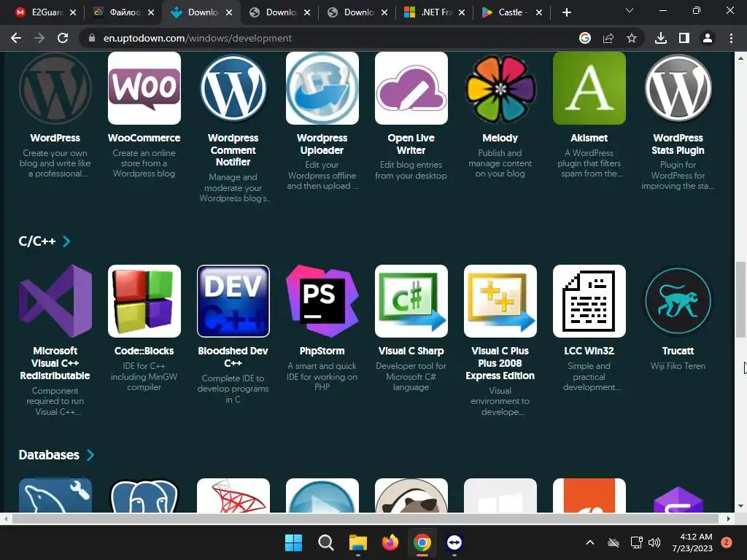This screenshot has height=560, width=747.
Task: Open the tab search dropdown
Action: pos(630,10)
